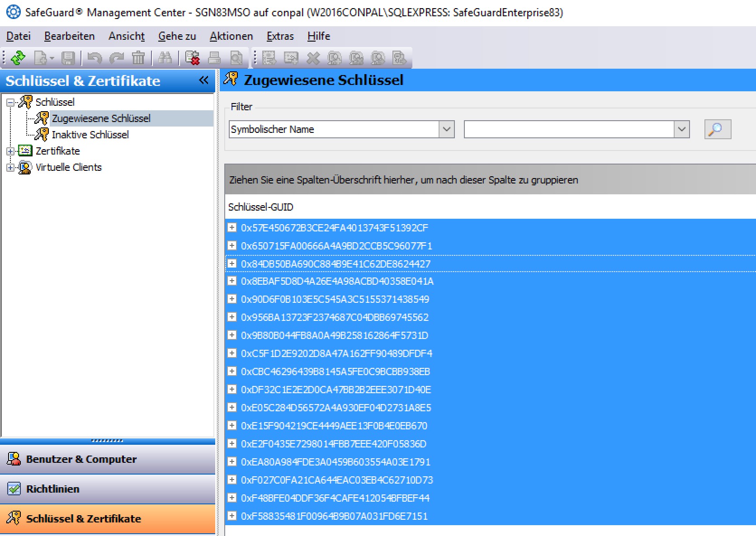Open the Extras menu
This screenshot has width=756, height=536.
pyautogui.click(x=280, y=36)
